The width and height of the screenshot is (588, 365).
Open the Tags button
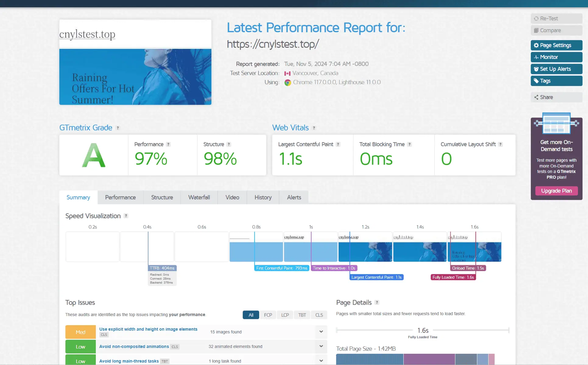point(556,81)
